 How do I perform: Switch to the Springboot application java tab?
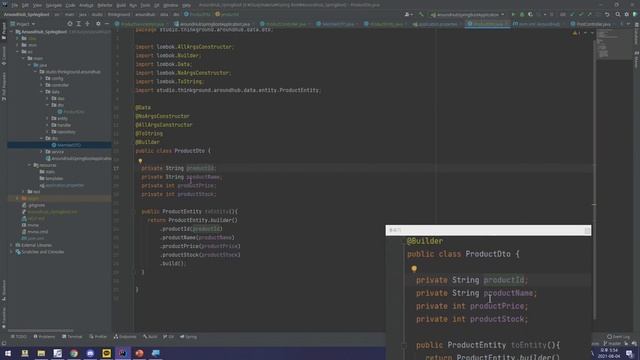tap(212, 24)
